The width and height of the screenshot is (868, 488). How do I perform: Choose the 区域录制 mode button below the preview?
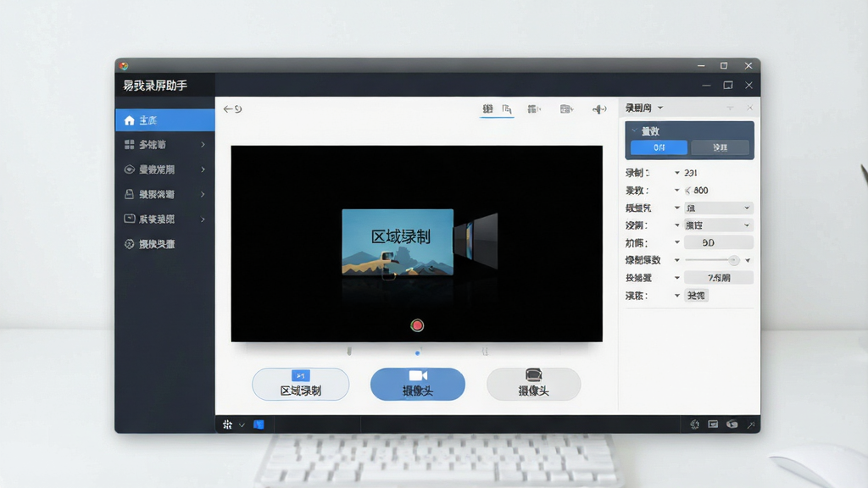point(301,384)
